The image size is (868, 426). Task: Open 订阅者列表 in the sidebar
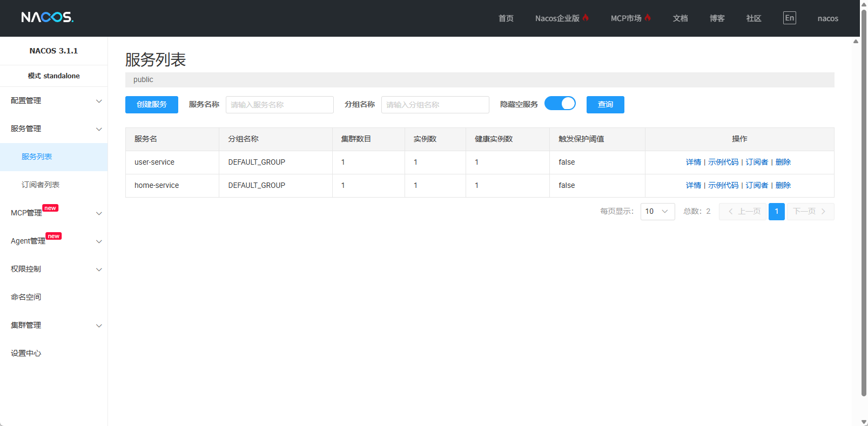[x=41, y=185]
